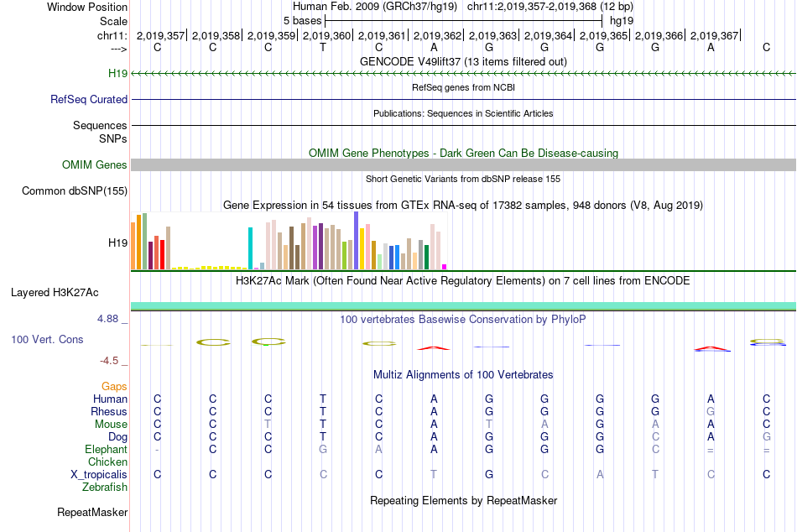Click red A PhyloP glyph beneath 2,019,362
The image size is (797, 532).
(434, 348)
